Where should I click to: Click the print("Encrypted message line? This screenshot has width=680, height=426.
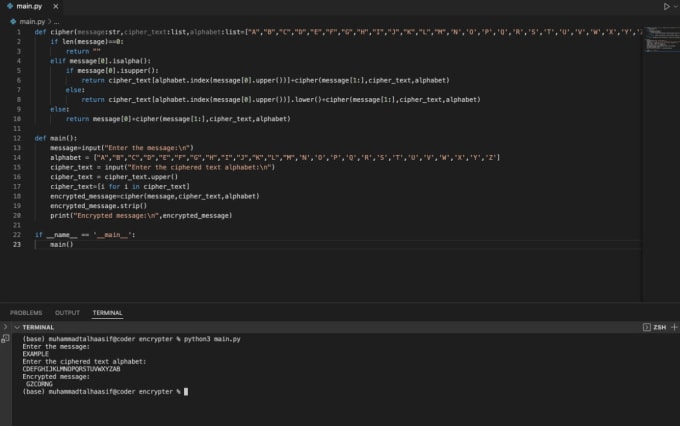click(141, 216)
